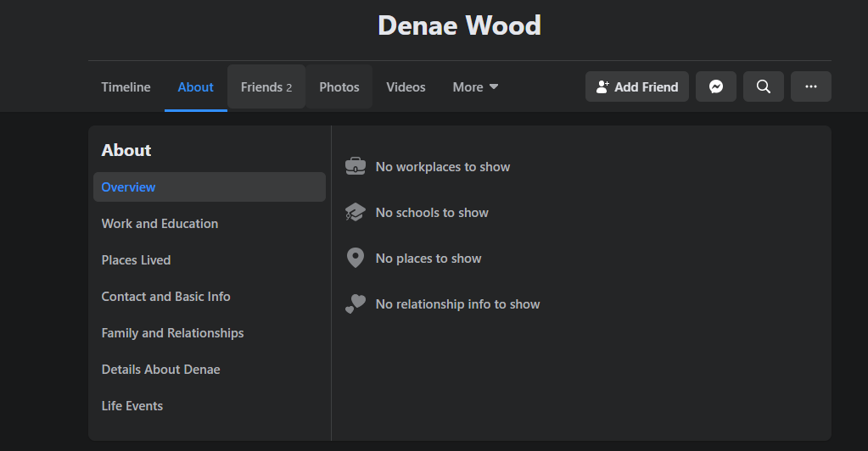
Task: Click the profile search magnifier icon
Action: pyautogui.click(x=764, y=86)
